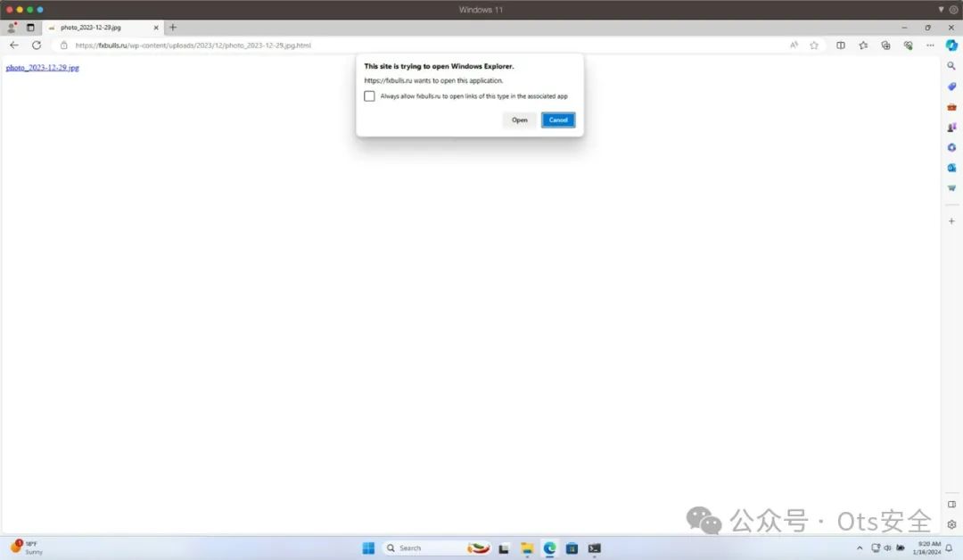The width and height of the screenshot is (963, 560).
Task: Open the Games sidebar icon
Action: 951,128
